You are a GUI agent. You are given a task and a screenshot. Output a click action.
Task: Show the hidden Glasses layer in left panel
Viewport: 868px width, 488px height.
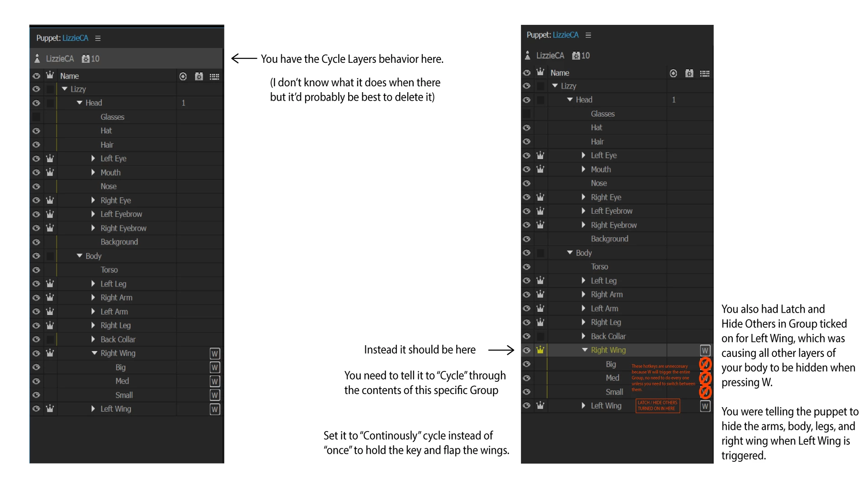37,117
